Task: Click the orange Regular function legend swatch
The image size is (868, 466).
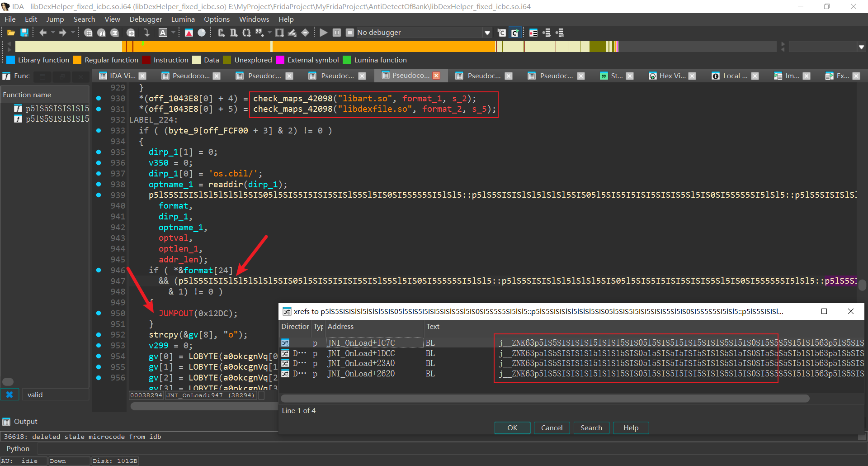Action: 77,60
